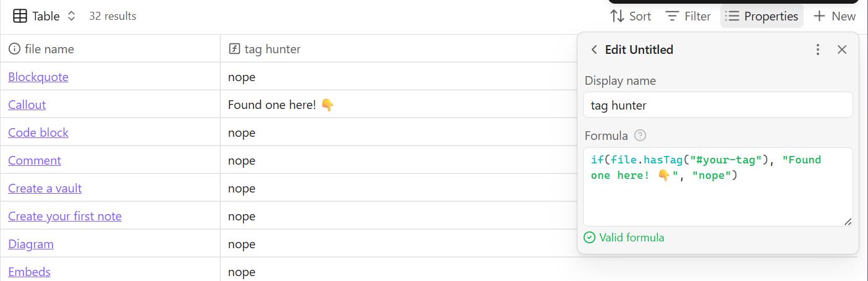Open the Diagram note link
The height and width of the screenshot is (281, 868).
click(x=31, y=244)
